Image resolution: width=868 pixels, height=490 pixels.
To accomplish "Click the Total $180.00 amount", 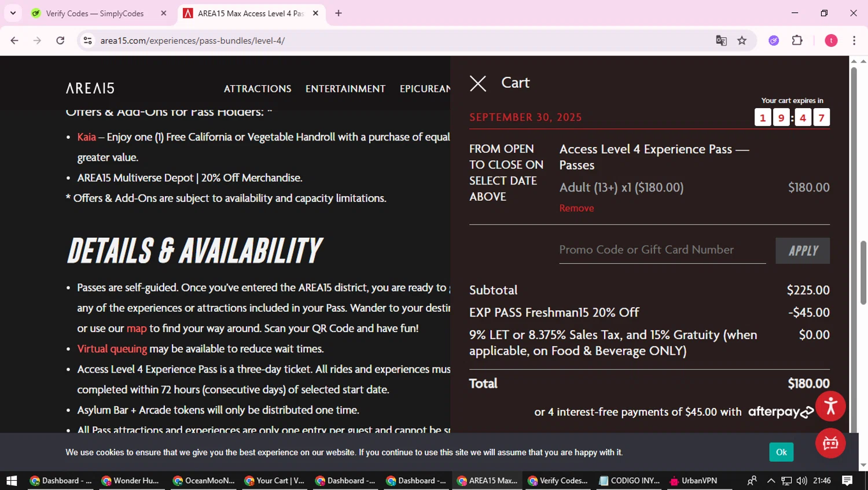I will (x=808, y=384).
